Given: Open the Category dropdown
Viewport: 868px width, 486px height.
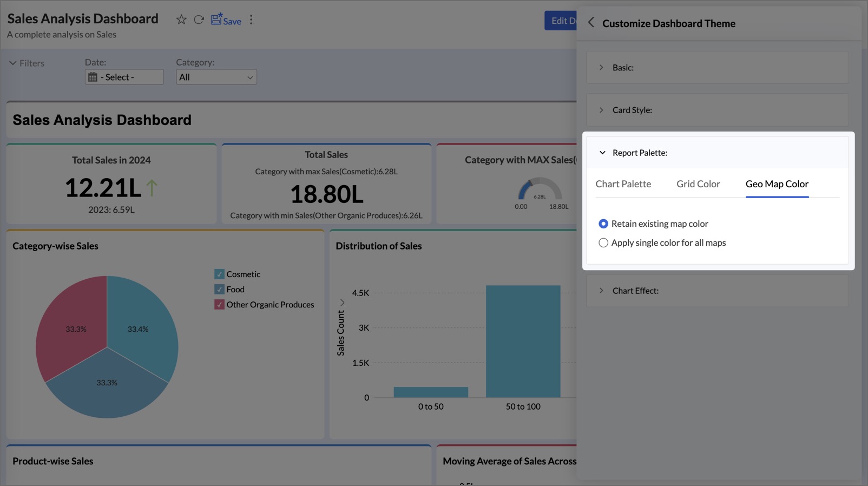Looking at the screenshot, I should click(216, 77).
